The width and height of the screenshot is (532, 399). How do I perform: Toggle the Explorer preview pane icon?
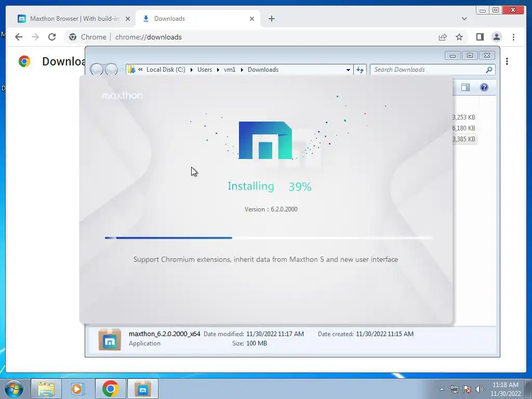tap(465, 87)
